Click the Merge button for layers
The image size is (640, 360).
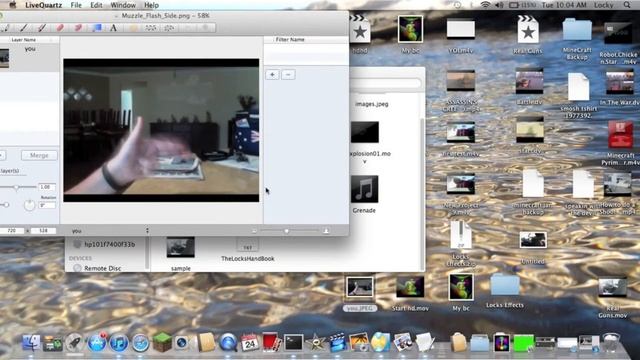[x=39, y=156]
